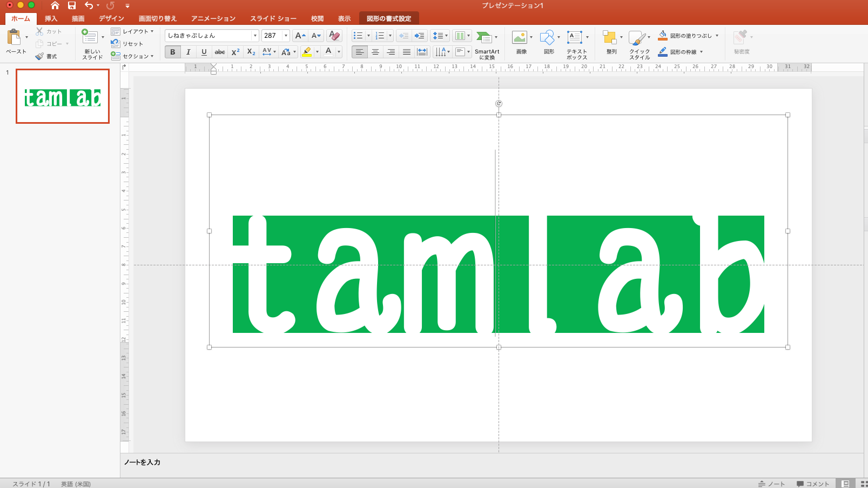Click the Paste (ペースト) clipboard icon
The height and width of the screenshot is (488, 868).
tap(14, 37)
